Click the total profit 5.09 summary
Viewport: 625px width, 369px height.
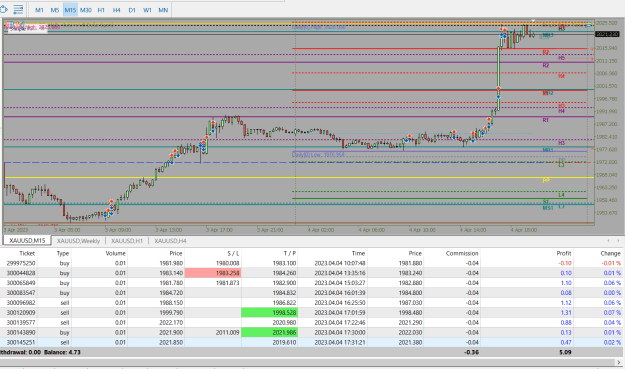[x=565, y=352]
